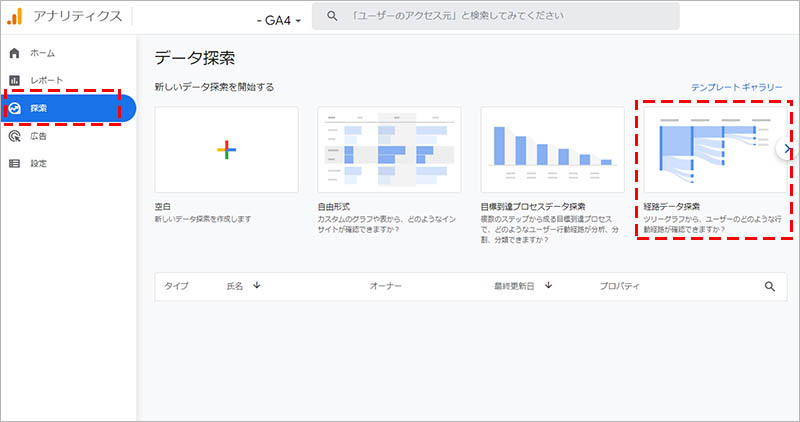Open the ホーム menu item

[43, 52]
